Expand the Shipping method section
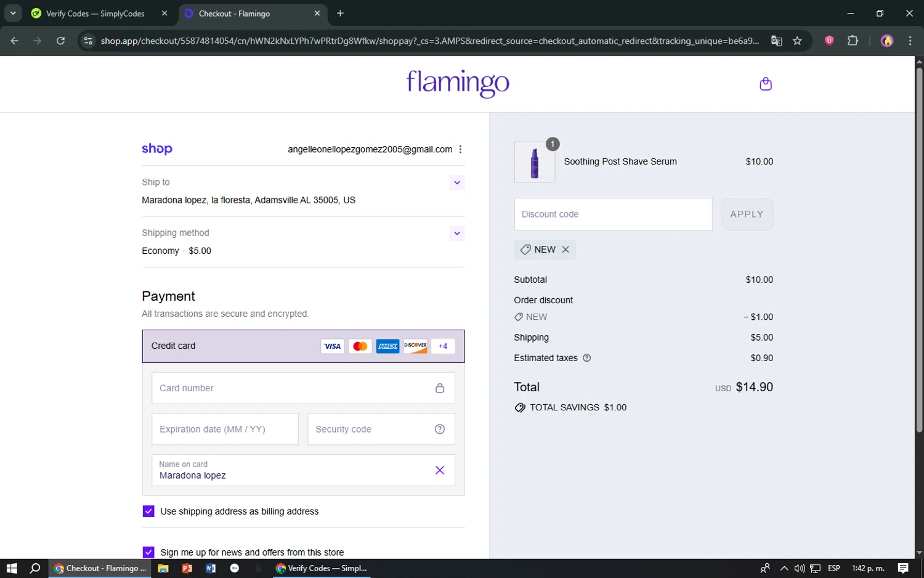This screenshot has height=578, width=924. click(x=457, y=233)
